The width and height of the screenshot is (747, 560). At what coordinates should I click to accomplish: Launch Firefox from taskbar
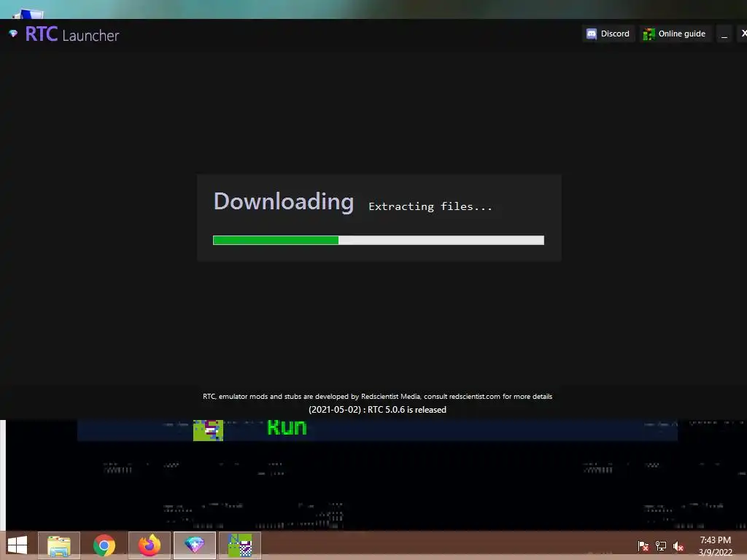(x=150, y=545)
